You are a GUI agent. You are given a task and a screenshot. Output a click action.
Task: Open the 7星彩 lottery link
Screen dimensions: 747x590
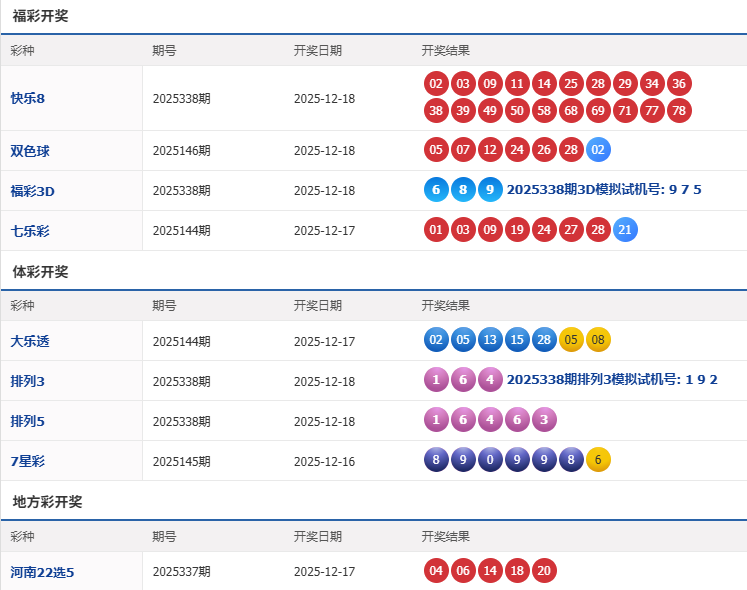click(x=27, y=461)
